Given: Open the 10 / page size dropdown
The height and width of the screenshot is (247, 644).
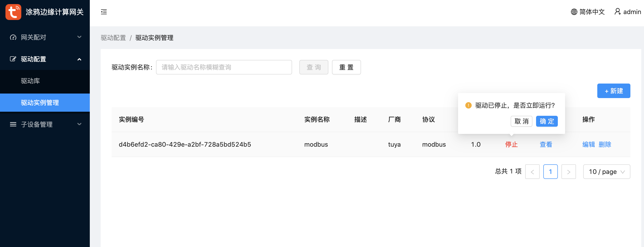Looking at the screenshot, I should 607,172.
